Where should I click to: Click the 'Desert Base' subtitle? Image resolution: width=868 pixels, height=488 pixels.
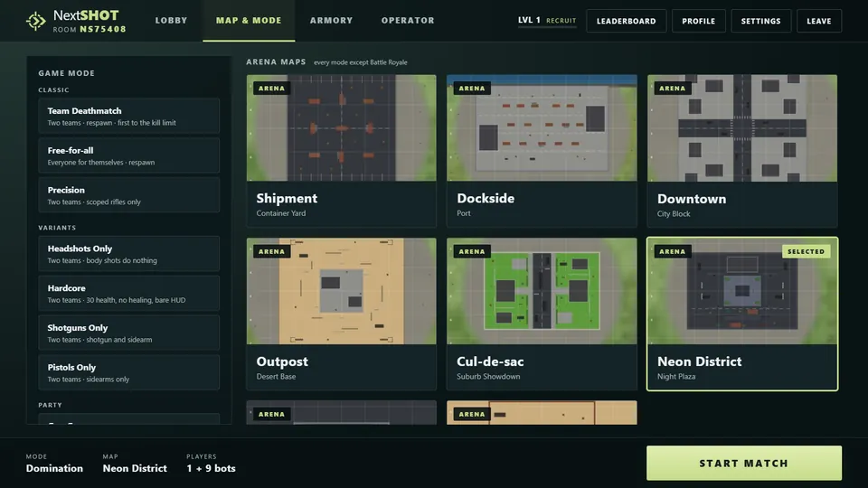(276, 376)
